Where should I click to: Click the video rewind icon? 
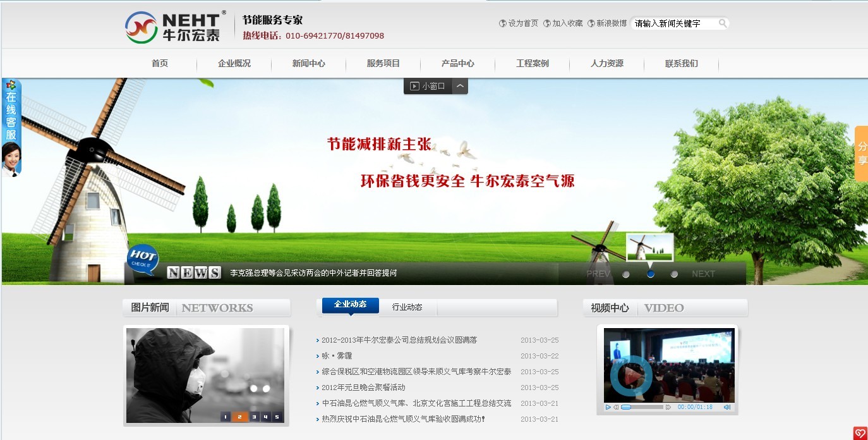point(616,407)
